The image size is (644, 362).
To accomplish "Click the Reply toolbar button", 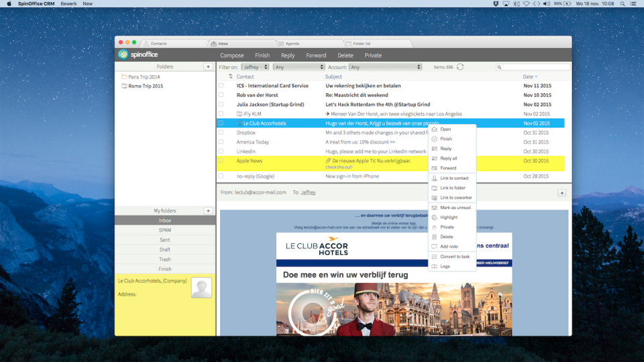I will click(288, 56).
